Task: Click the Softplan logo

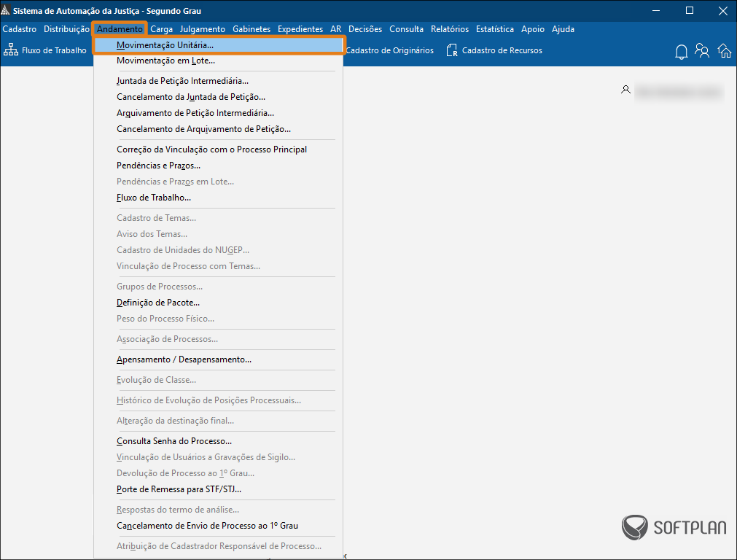Action: [673, 527]
